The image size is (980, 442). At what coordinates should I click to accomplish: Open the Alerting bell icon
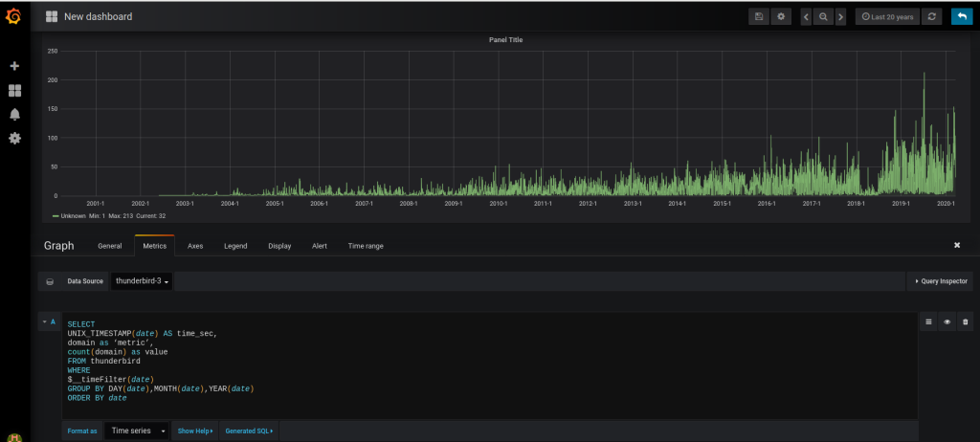coord(14,114)
